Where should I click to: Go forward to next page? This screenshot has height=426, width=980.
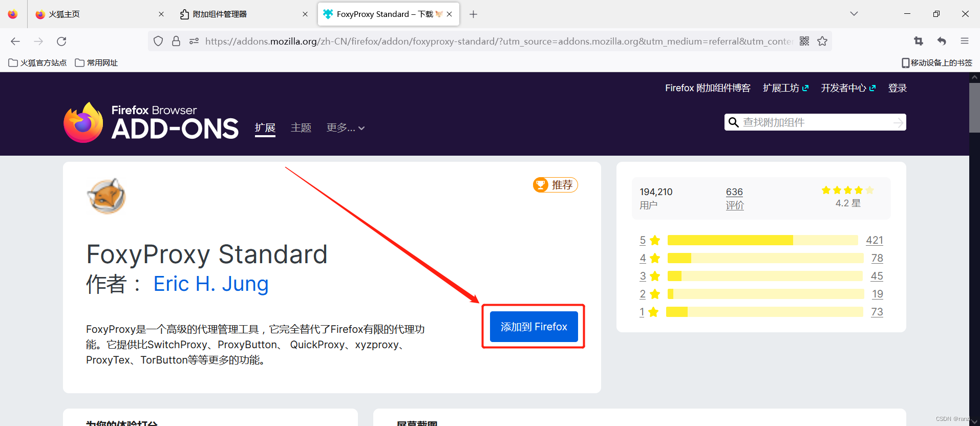38,41
